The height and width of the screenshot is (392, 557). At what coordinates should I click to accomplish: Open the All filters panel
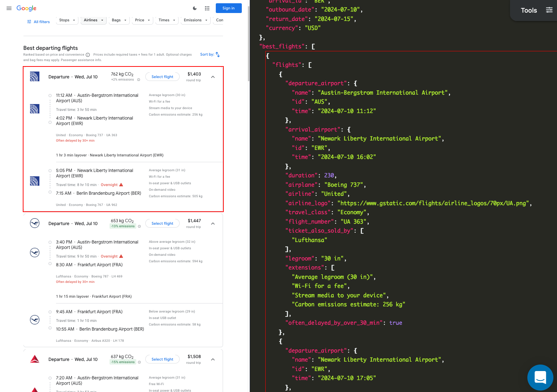click(38, 22)
